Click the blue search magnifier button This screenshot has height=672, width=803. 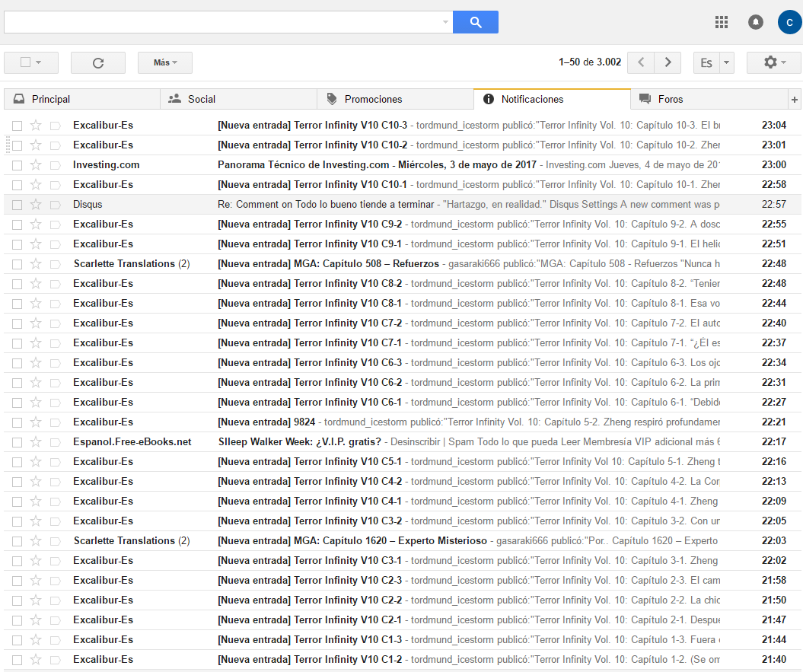click(475, 22)
